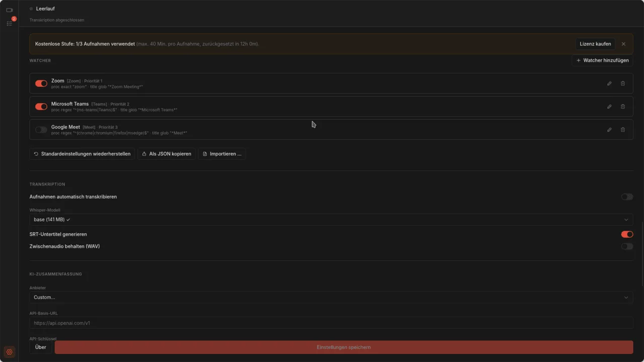The image size is (644, 362).
Task: Delete the Microsoft Teams watcher trash icon
Action: tap(622, 107)
